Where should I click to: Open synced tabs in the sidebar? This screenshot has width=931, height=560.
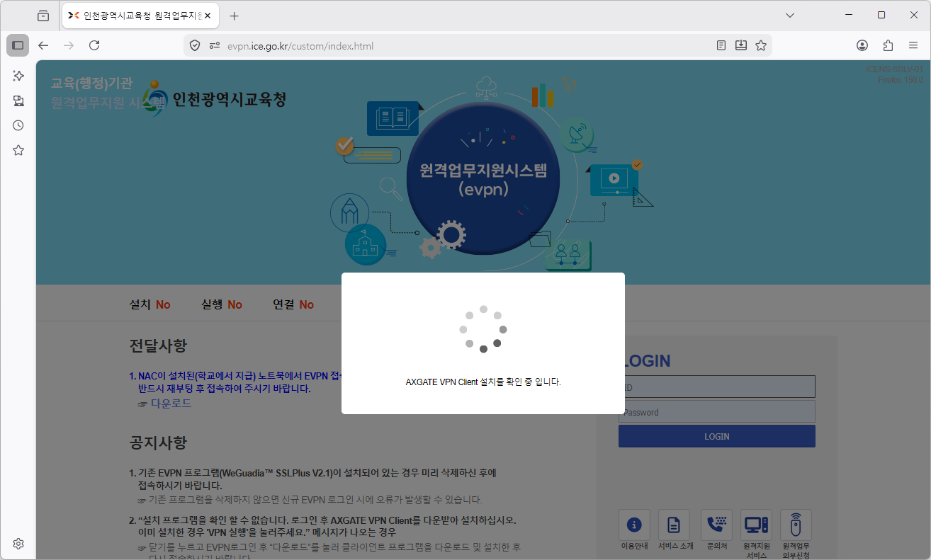18,101
